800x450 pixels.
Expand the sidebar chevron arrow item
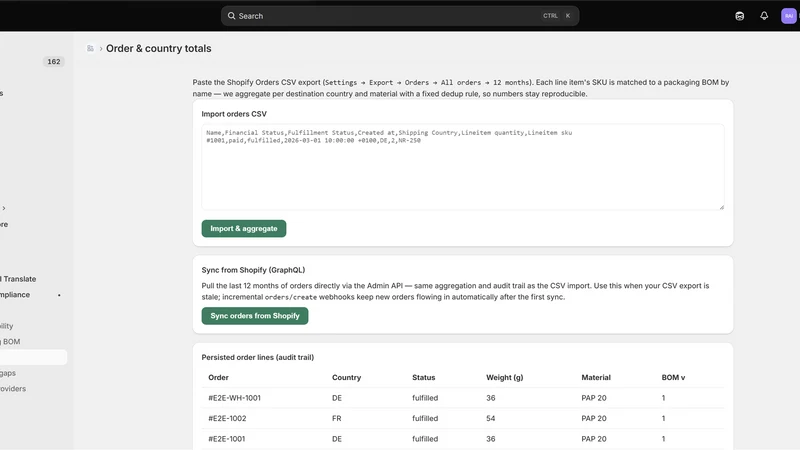click(4, 208)
